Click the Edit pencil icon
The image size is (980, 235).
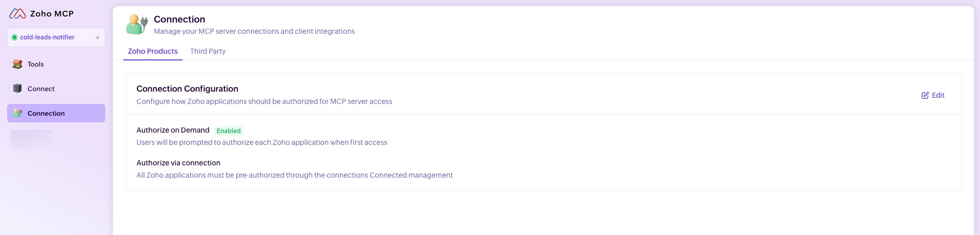pyautogui.click(x=925, y=95)
